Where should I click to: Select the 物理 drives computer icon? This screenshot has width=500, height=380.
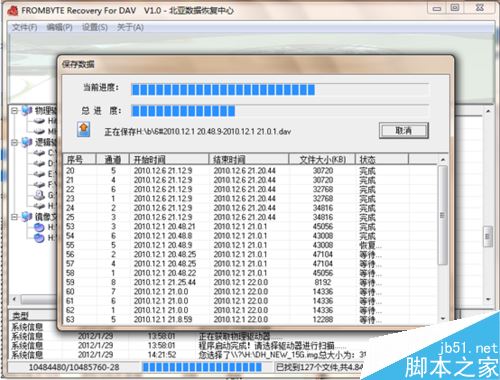[x=27, y=110]
